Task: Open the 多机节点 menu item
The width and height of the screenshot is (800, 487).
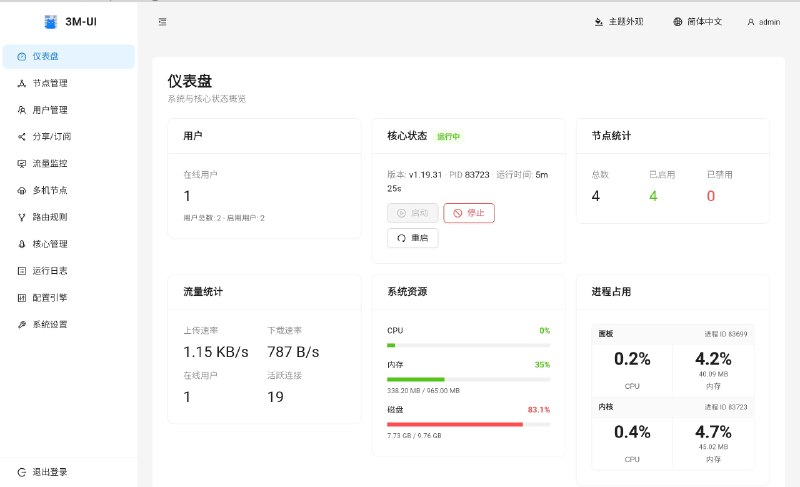Action: pyautogui.click(x=69, y=191)
